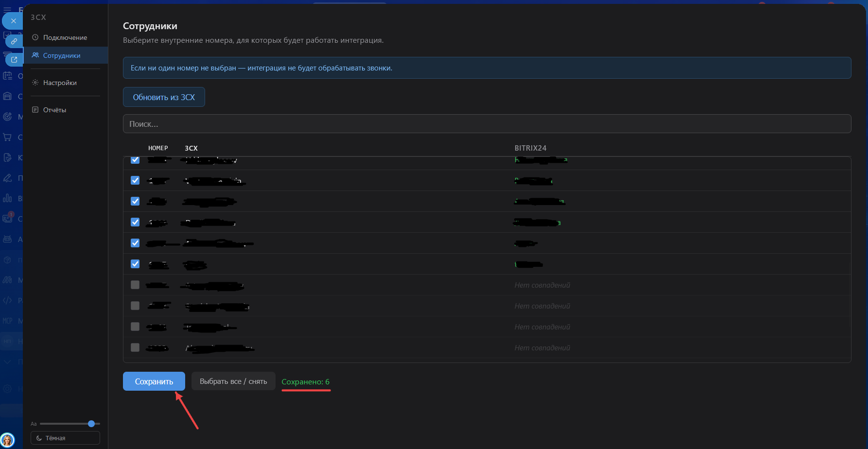868x449 pixels.
Task: Check the last Нет совпадений row checkbox
Action: [135, 347]
